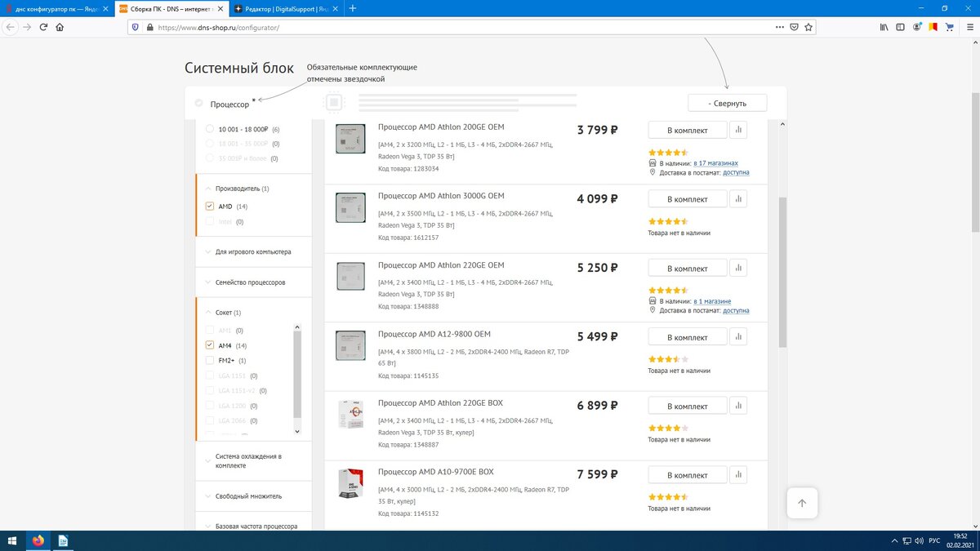Open new browser tab with plus

point(353,8)
